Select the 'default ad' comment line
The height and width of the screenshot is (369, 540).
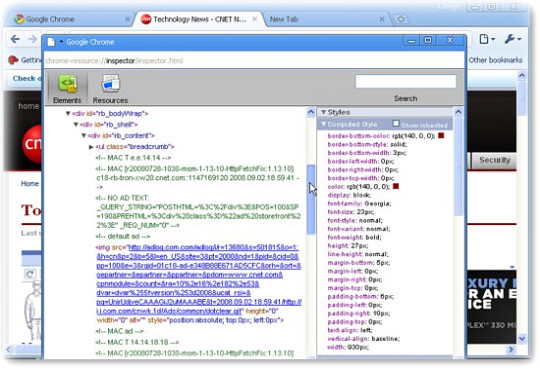123,236
